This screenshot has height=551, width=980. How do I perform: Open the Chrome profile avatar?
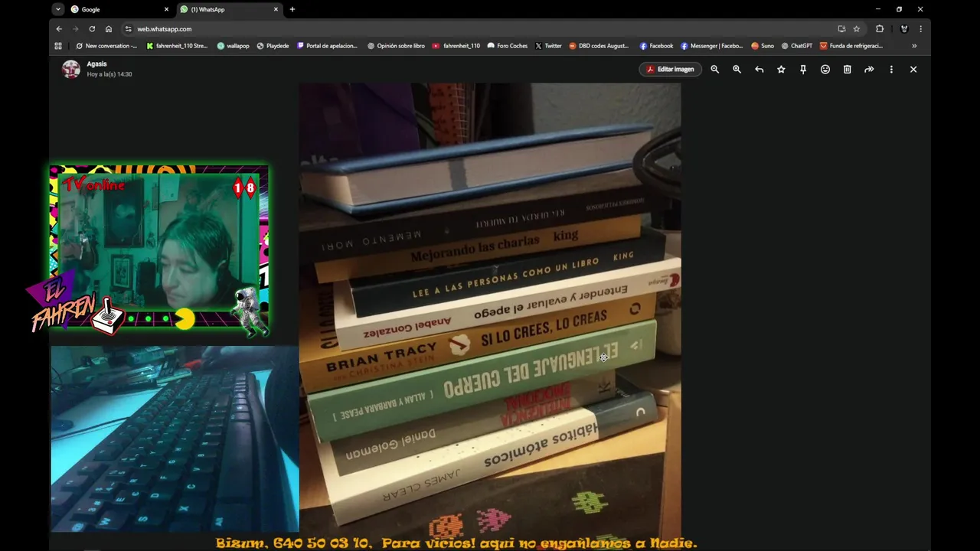904,29
